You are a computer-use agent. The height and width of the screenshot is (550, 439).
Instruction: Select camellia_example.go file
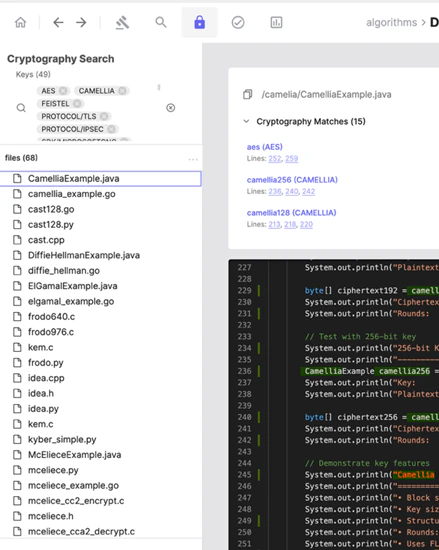[101, 194]
